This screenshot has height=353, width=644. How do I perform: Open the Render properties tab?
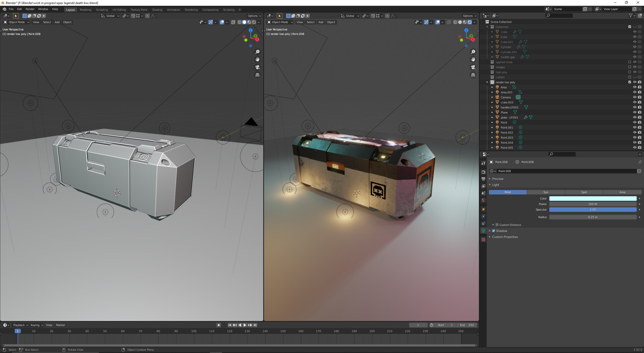pos(483,172)
